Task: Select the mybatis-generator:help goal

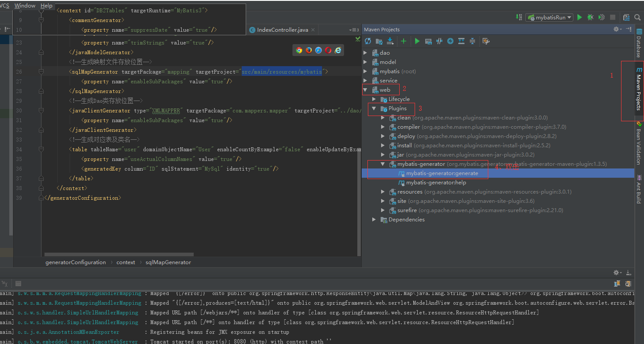Action: (436, 183)
